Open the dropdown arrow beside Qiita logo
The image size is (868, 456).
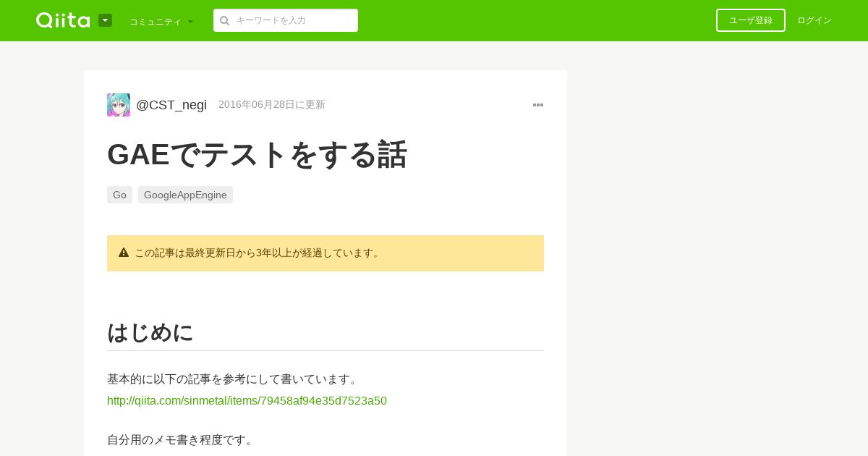coord(105,20)
